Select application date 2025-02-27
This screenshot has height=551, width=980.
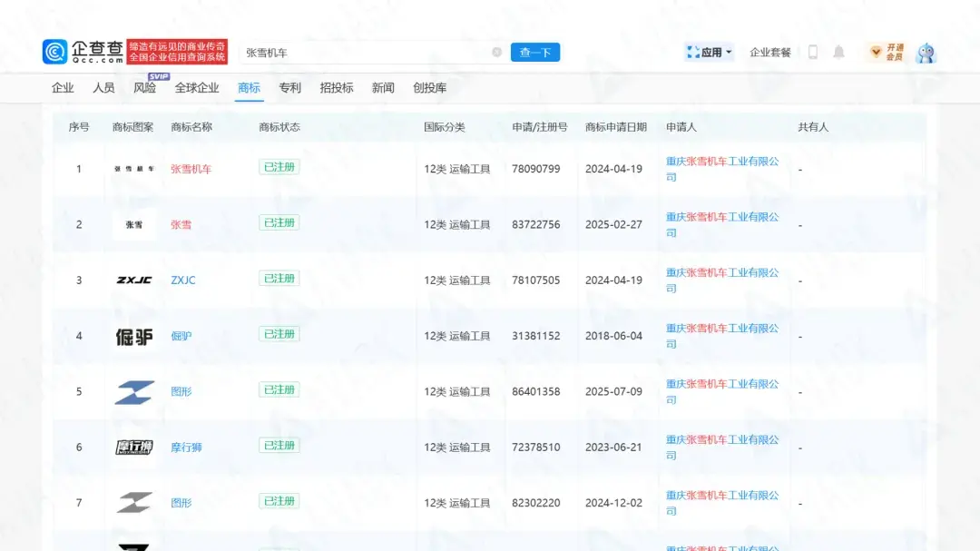[613, 224]
